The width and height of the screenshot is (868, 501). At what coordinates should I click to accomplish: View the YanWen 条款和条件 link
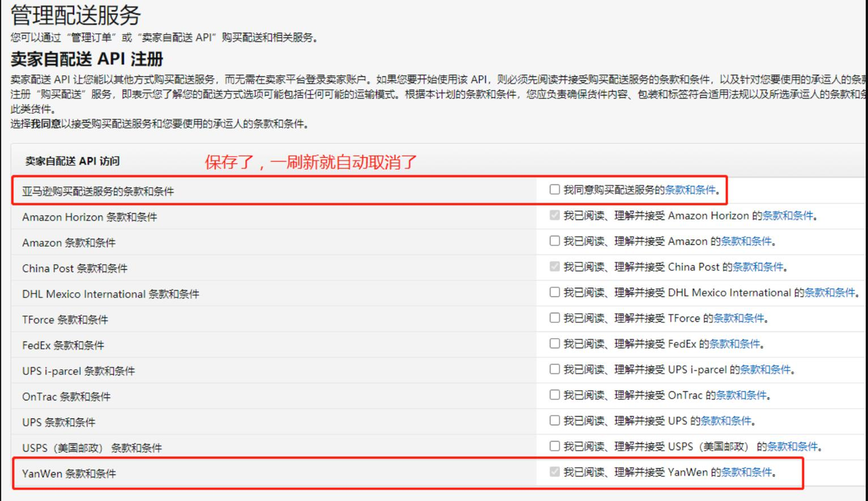click(x=746, y=472)
